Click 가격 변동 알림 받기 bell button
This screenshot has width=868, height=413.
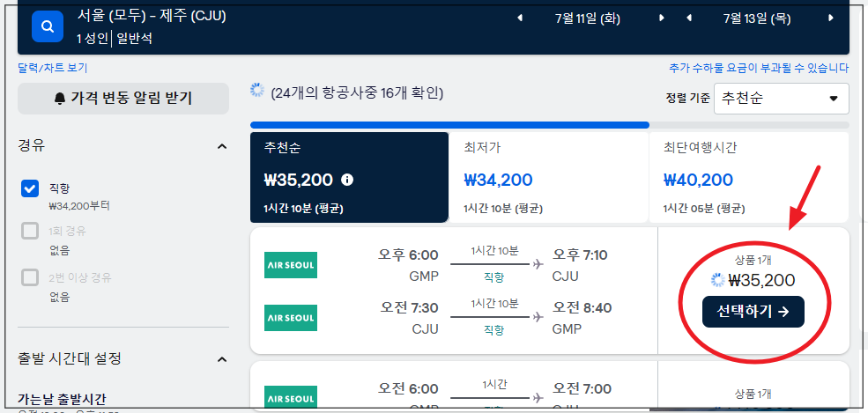123,99
